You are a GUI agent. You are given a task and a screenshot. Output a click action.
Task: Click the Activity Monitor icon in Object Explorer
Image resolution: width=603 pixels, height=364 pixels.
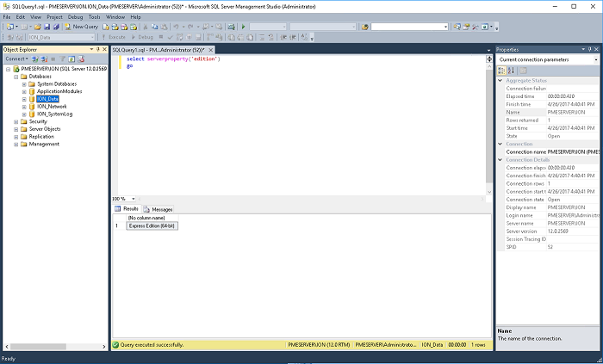81,59
